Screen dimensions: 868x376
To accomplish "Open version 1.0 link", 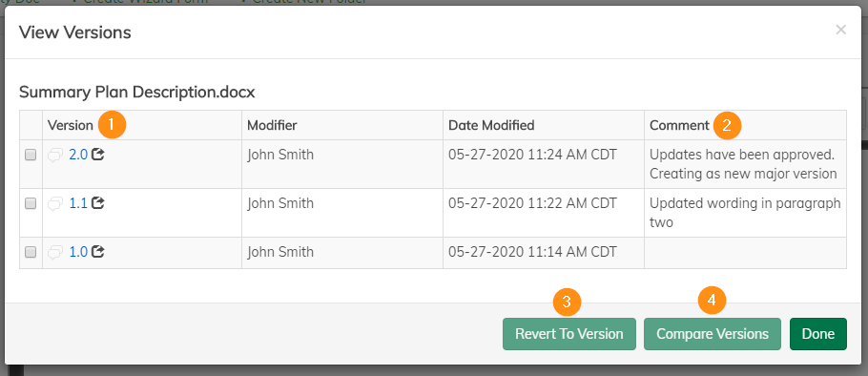I will pos(78,253).
